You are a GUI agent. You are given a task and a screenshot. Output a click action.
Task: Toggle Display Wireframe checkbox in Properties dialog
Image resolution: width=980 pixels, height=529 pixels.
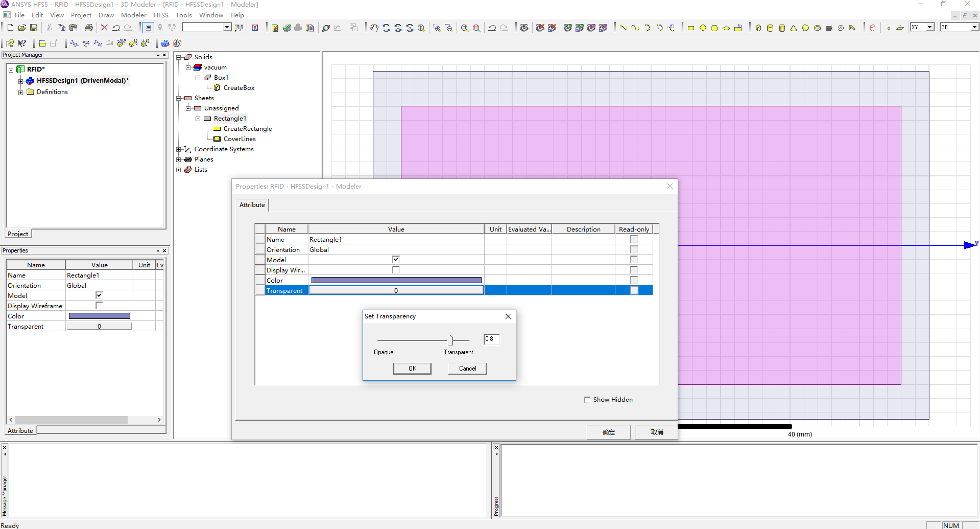(x=396, y=270)
